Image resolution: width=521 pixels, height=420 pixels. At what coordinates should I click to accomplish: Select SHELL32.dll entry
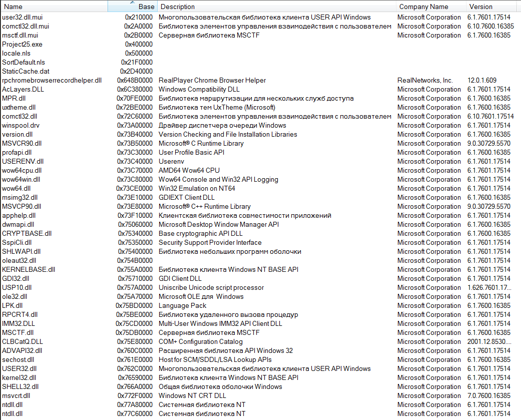pos(260,386)
